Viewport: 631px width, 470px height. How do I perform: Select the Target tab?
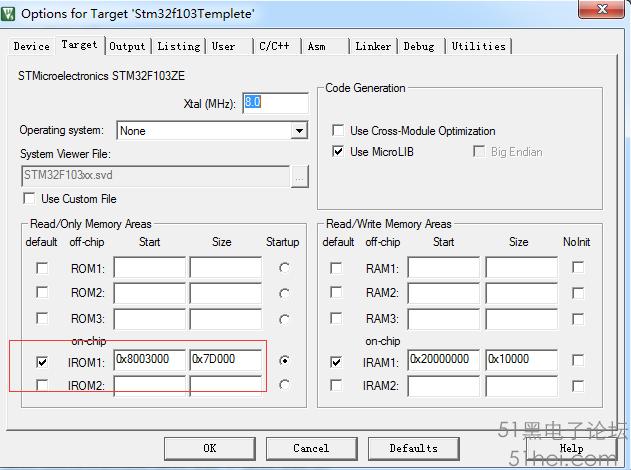pyautogui.click(x=79, y=45)
